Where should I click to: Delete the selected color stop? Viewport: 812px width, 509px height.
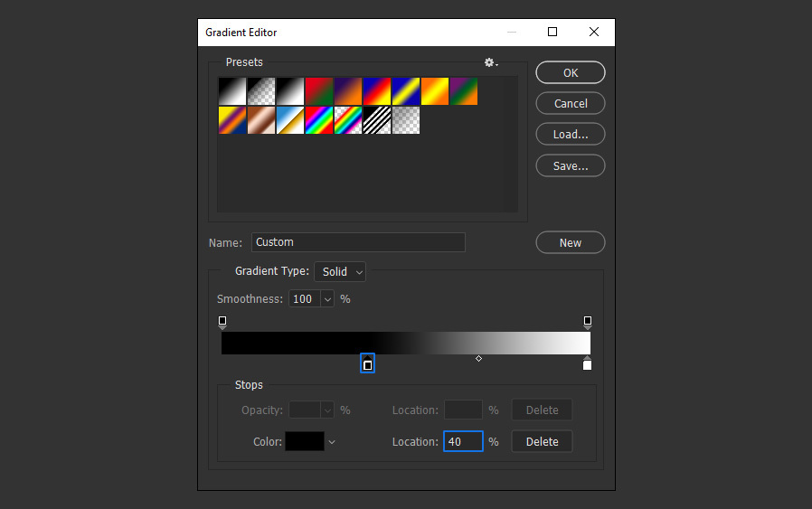pos(543,441)
